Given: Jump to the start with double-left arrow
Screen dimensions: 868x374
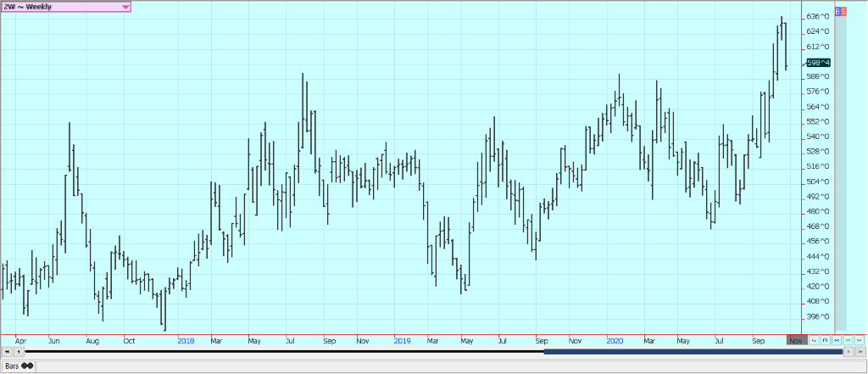Looking at the screenshot, I should (7, 352).
